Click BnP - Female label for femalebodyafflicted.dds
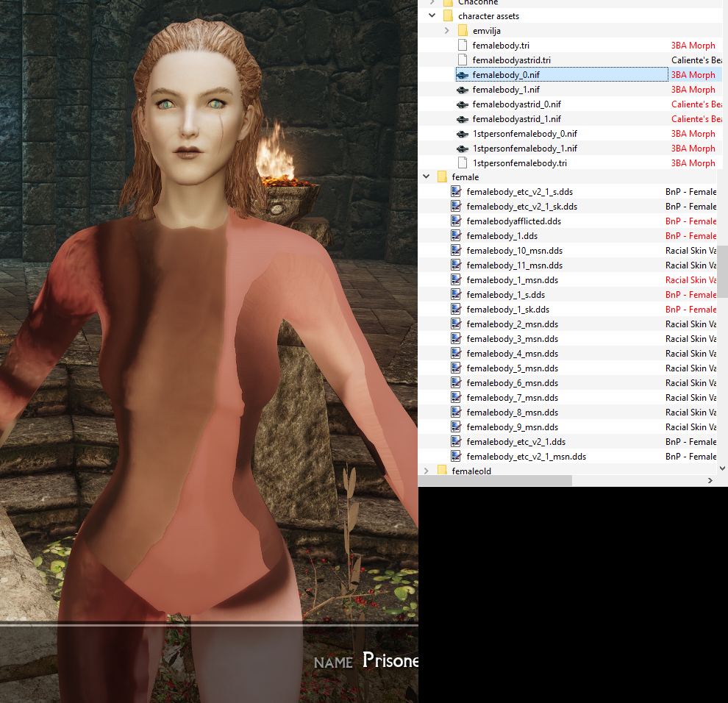This screenshot has width=728, height=703. [x=690, y=221]
